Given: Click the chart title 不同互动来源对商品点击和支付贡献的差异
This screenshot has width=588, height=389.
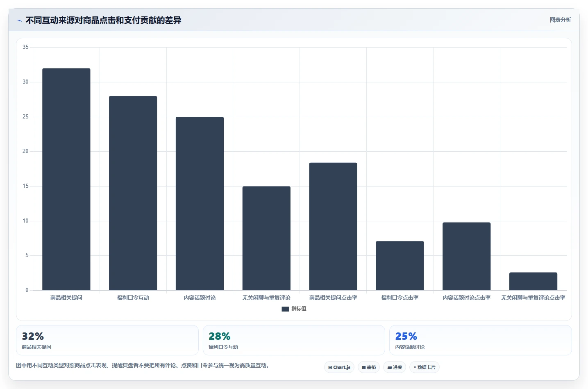Looking at the screenshot, I should [103, 20].
